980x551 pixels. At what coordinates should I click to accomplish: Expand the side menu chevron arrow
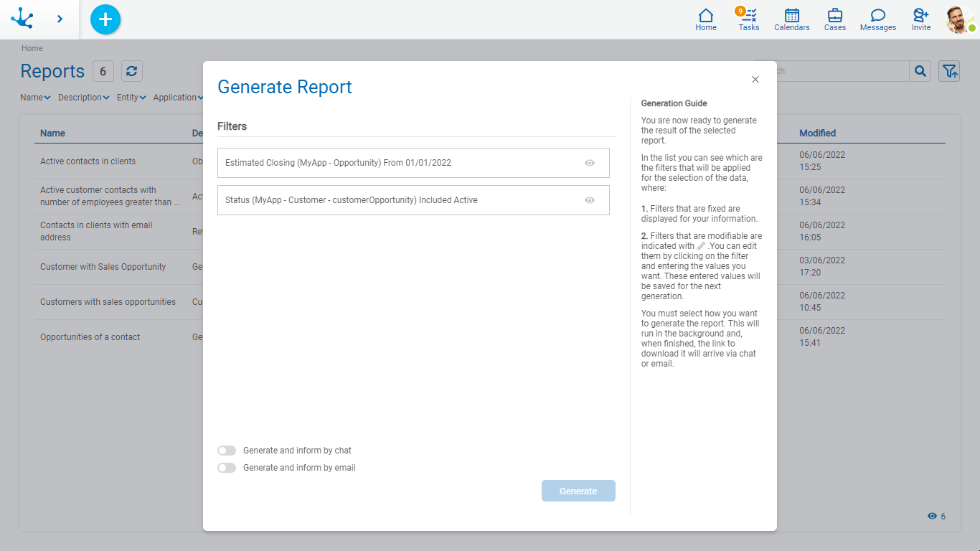pyautogui.click(x=60, y=19)
